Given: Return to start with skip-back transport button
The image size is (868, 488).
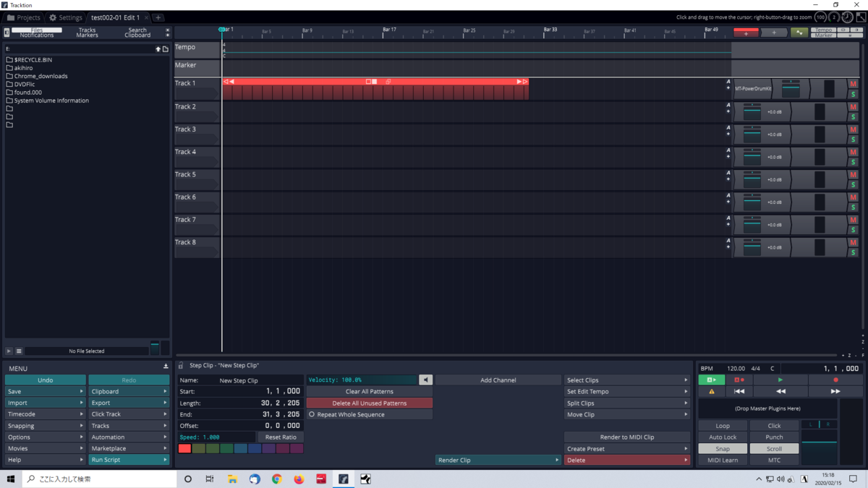Looking at the screenshot, I should tap(739, 391).
